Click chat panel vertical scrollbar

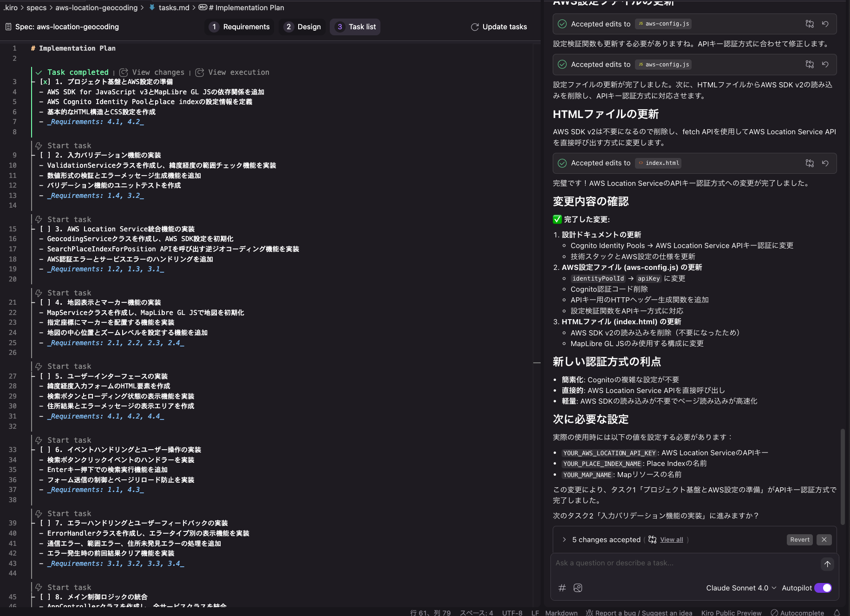[x=843, y=476]
